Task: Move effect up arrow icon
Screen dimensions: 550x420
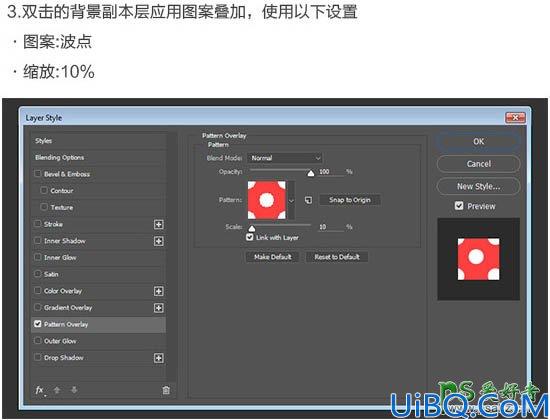Action: tap(57, 390)
